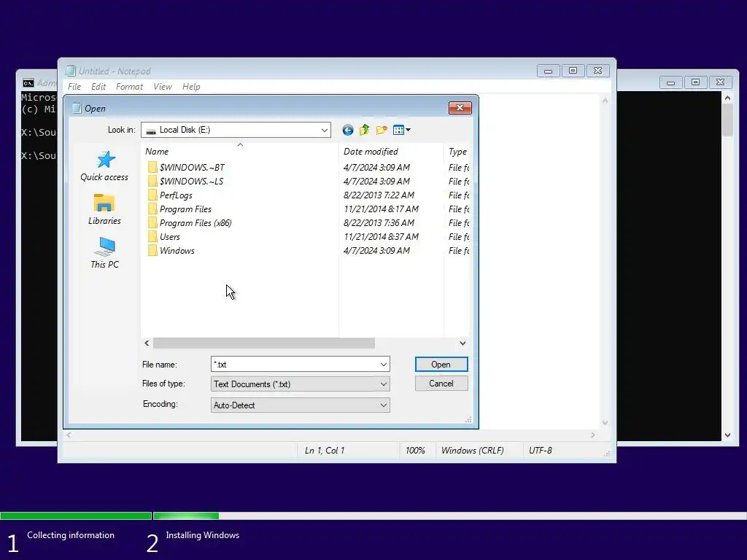Open Notepad Format menu
Screen dimensions: 747x560
click(x=129, y=87)
